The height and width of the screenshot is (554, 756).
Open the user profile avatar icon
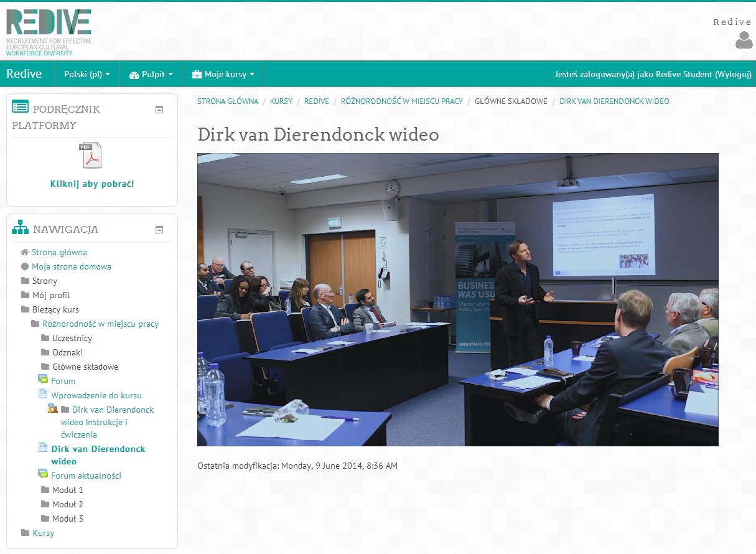(744, 40)
